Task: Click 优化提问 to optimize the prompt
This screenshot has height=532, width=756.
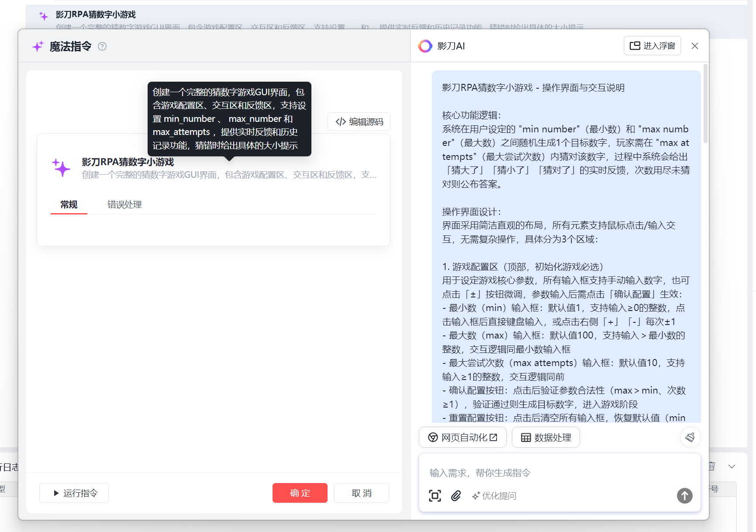Action: click(x=494, y=496)
